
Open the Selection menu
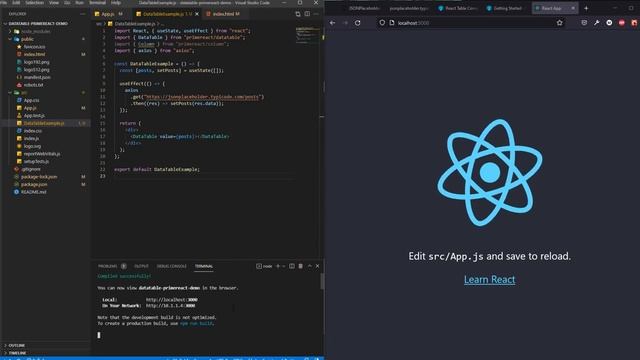tap(34, 2)
